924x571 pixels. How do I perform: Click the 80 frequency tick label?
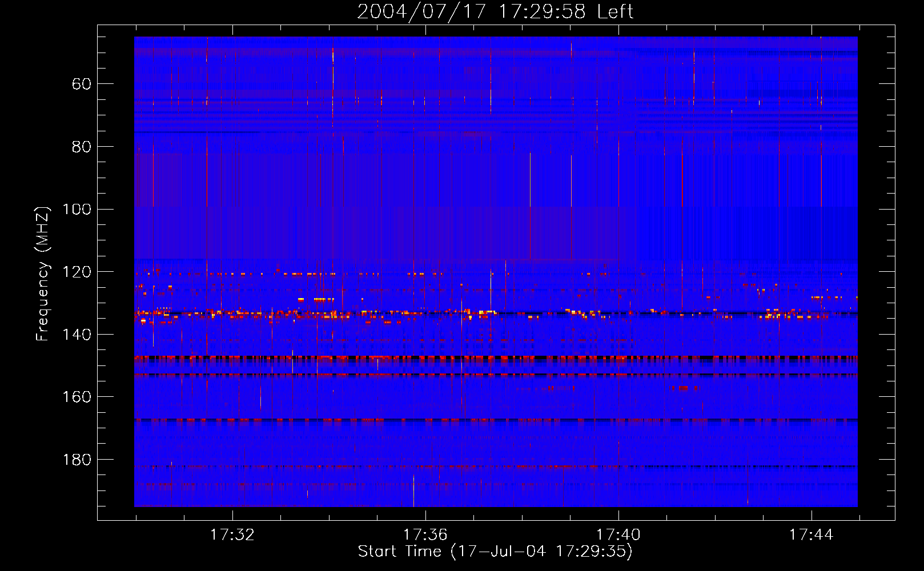(x=82, y=147)
